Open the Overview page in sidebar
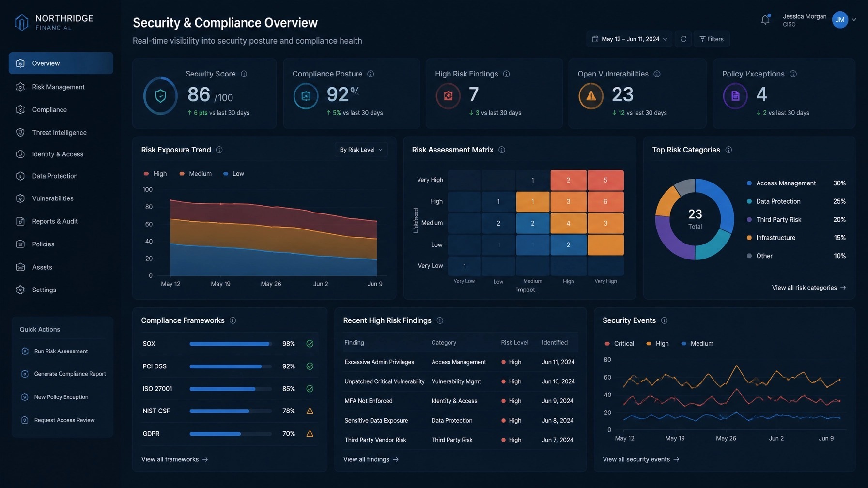Image resolution: width=868 pixels, height=488 pixels. [61, 63]
